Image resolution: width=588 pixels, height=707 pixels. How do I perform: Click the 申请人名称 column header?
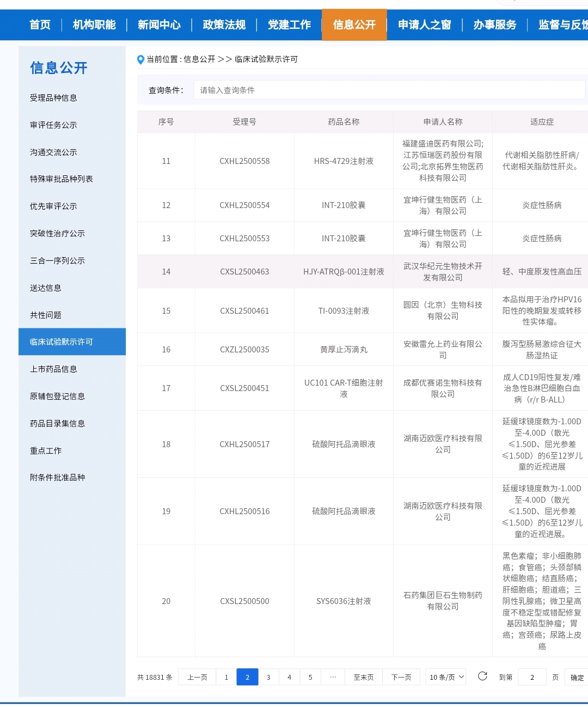pos(443,122)
